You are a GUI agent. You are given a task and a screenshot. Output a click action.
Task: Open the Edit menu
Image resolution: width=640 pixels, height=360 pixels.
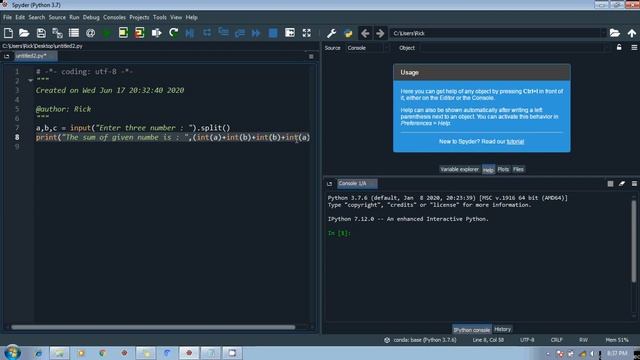20,17
